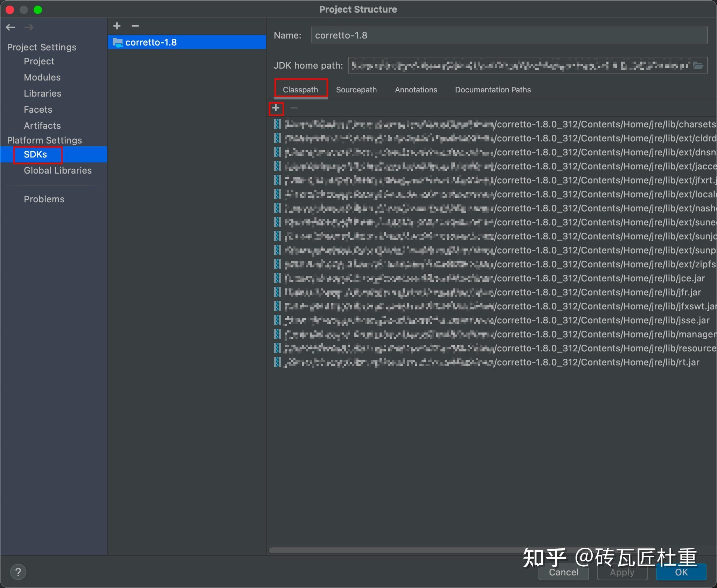Screen dimensions: 717x588
Task: Click jar icon of charsets entry
Action: (277, 124)
